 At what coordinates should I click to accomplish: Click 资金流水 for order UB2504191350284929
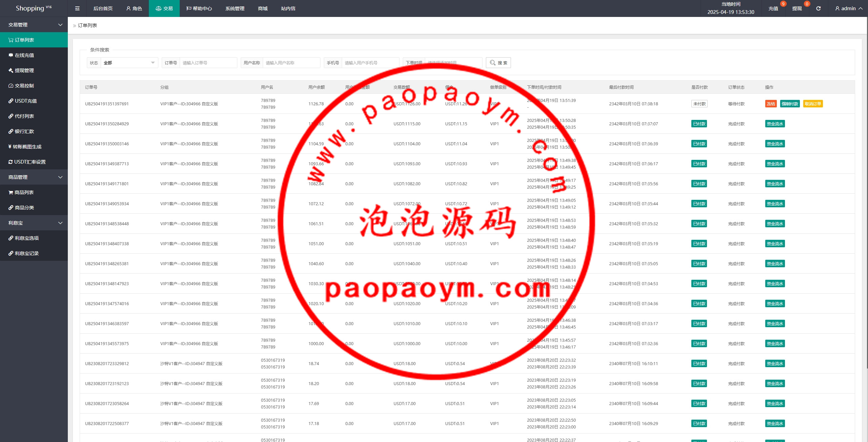point(775,124)
